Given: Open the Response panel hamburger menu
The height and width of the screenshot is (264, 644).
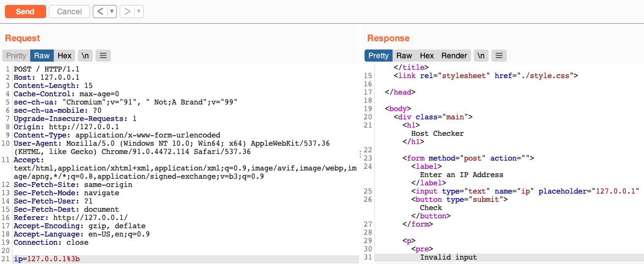Looking at the screenshot, I should coord(499,56).
